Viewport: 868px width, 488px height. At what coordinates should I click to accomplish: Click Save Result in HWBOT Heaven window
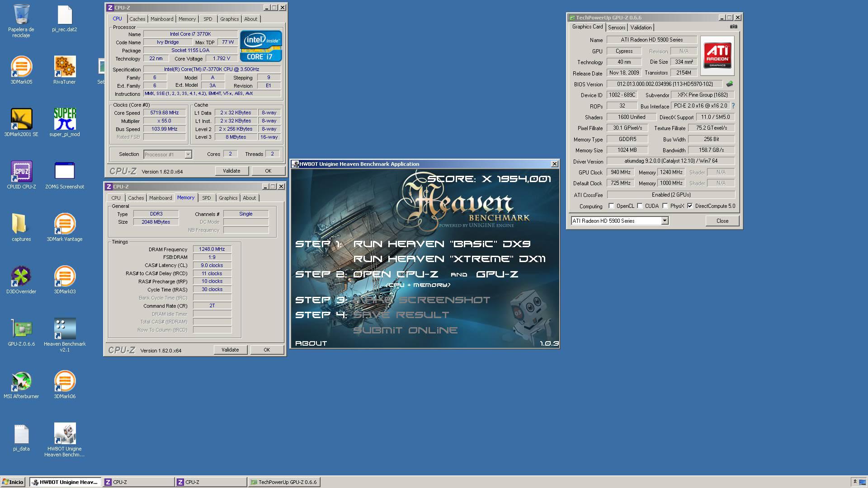coord(401,315)
